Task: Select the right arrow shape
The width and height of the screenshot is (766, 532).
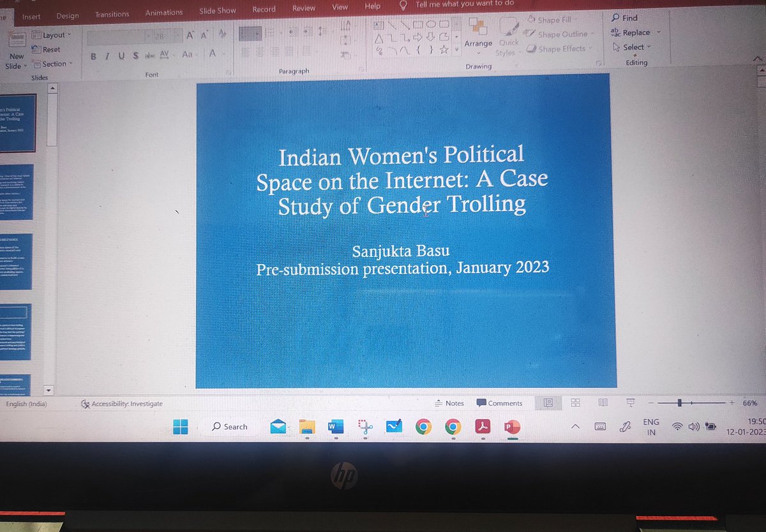Action: pyautogui.click(x=417, y=38)
